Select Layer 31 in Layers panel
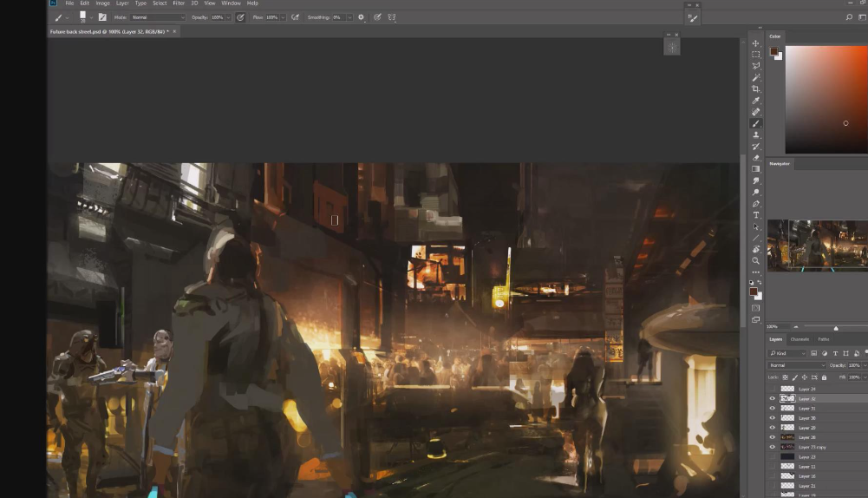The image size is (868, 498). (x=818, y=409)
